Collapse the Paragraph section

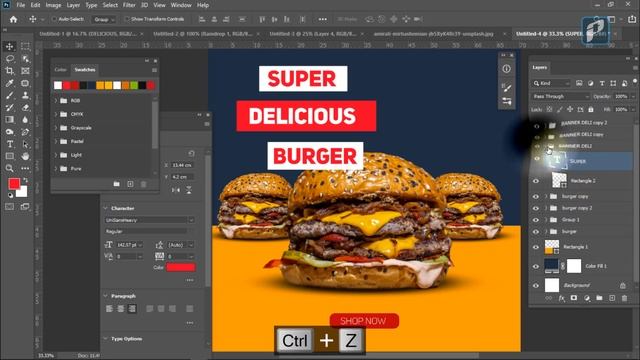coord(106,296)
